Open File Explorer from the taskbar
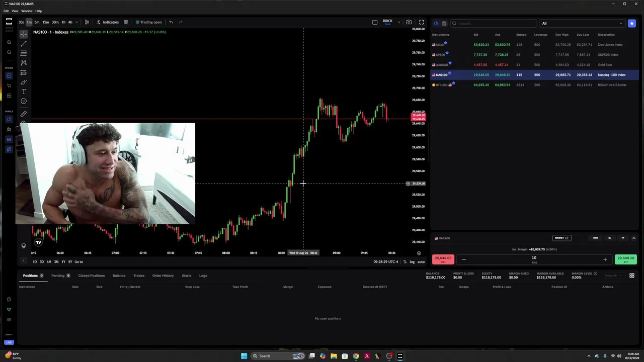 (x=334, y=356)
